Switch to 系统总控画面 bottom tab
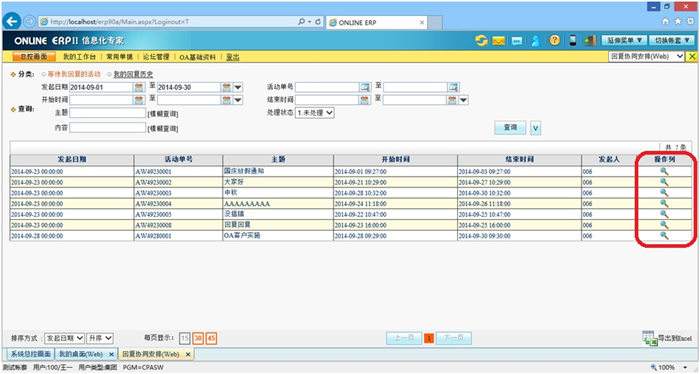The width and height of the screenshot is (700, 374). (30, 354)
